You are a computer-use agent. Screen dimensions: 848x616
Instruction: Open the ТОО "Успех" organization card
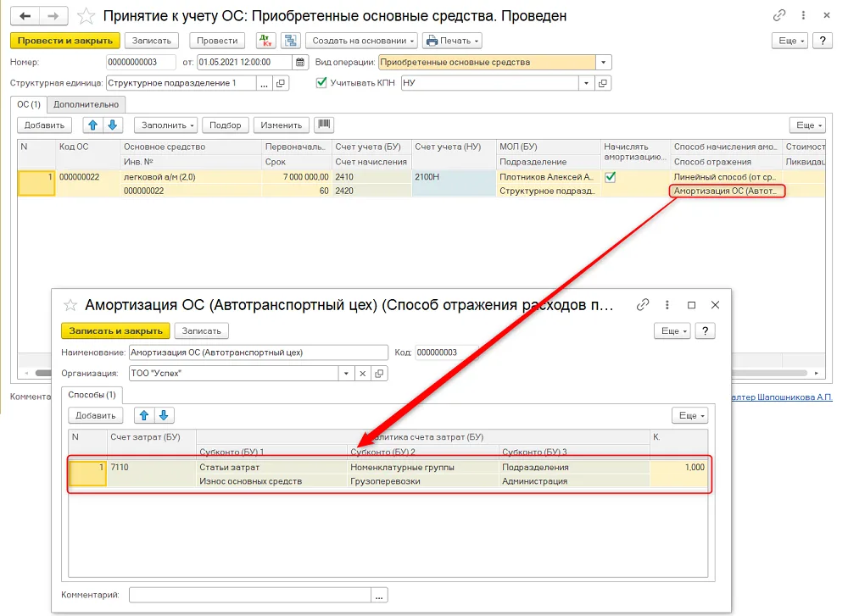[x=380, y=374]
